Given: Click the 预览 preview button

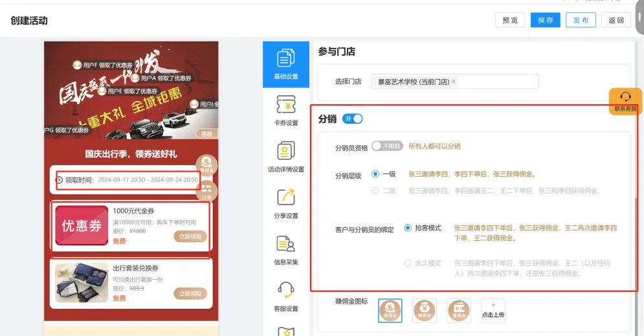Looking at the screenshot, I should pos(510,20).
